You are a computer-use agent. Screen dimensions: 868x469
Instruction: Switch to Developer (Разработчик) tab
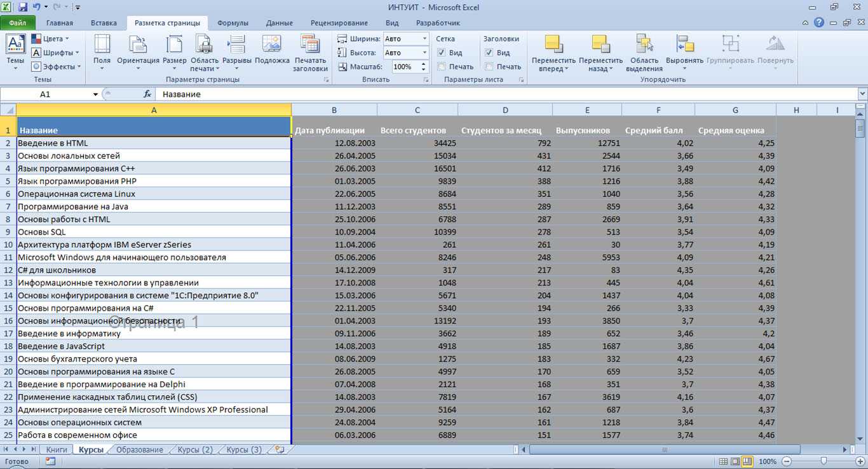tap(438, 23)
